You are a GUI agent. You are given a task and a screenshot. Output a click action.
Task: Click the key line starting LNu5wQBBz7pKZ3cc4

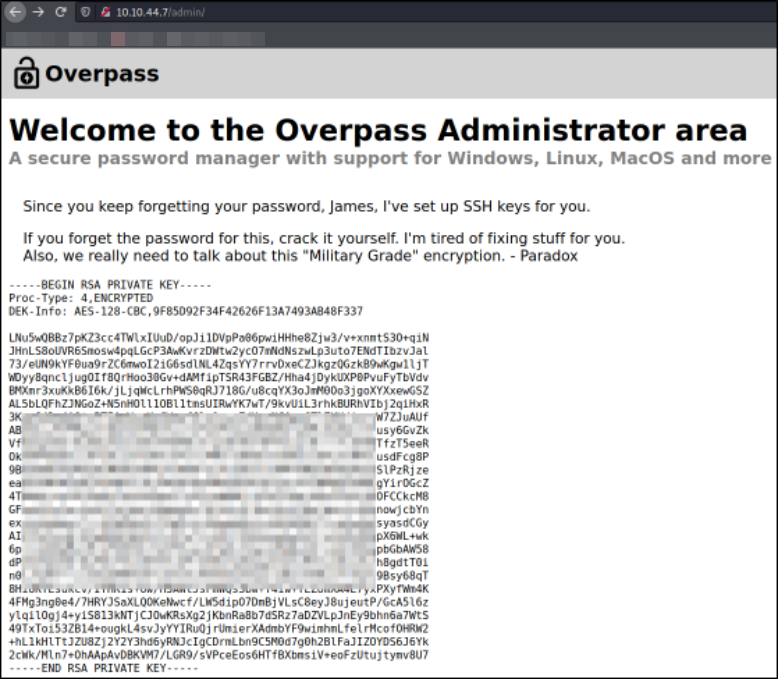218,338
